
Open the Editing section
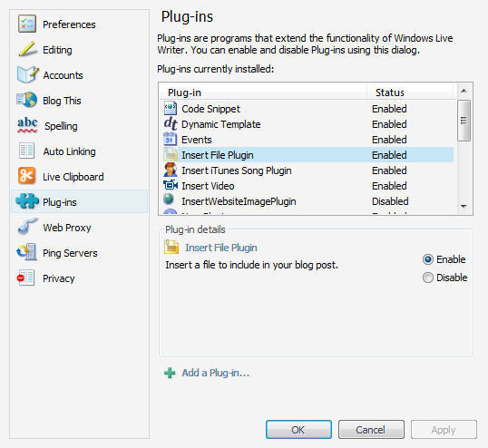click(x=80, y=50)
